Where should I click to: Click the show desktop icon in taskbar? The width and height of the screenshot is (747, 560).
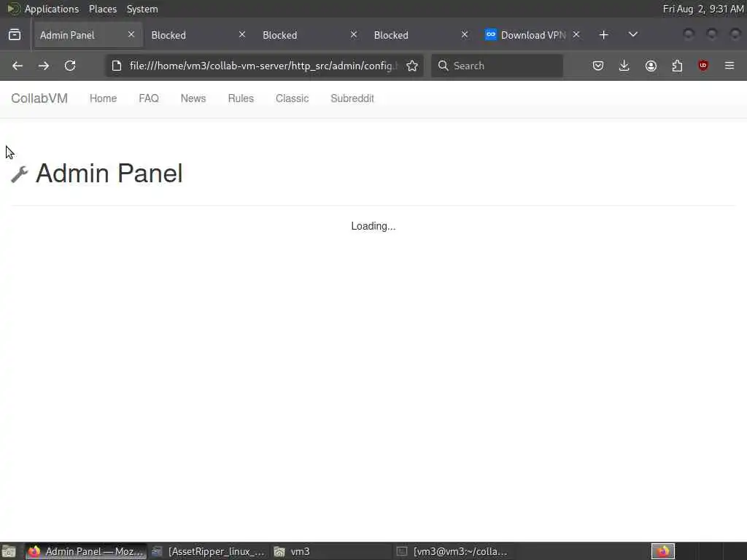pyautogui.click(x=9, y=551)
